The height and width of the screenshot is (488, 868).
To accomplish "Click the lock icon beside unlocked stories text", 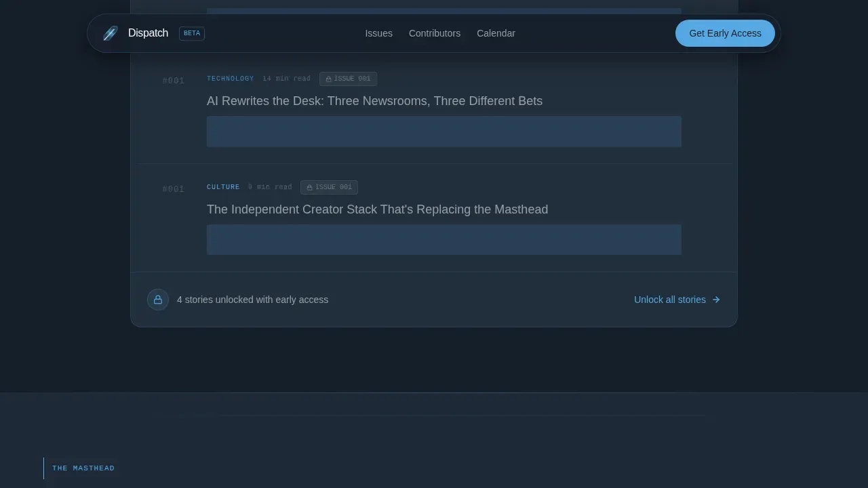I will pyautogui.click(x=158, y=300).
